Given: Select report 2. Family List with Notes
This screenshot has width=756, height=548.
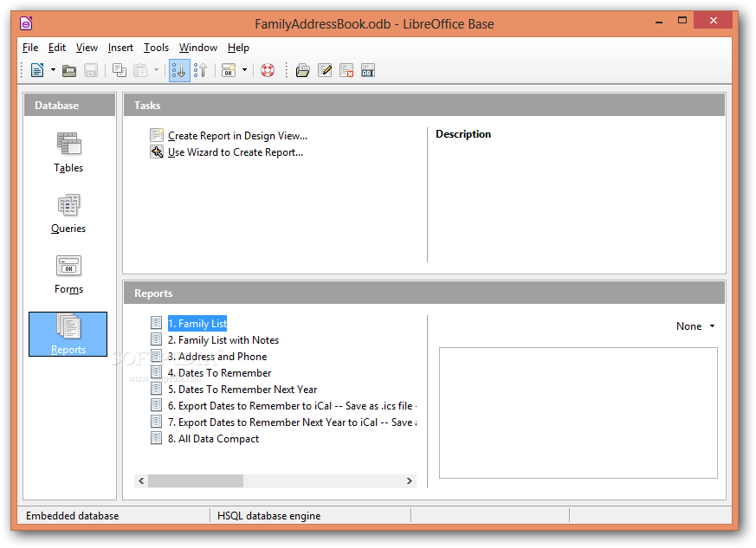Looking at the screenshot, I should point(223,340).
